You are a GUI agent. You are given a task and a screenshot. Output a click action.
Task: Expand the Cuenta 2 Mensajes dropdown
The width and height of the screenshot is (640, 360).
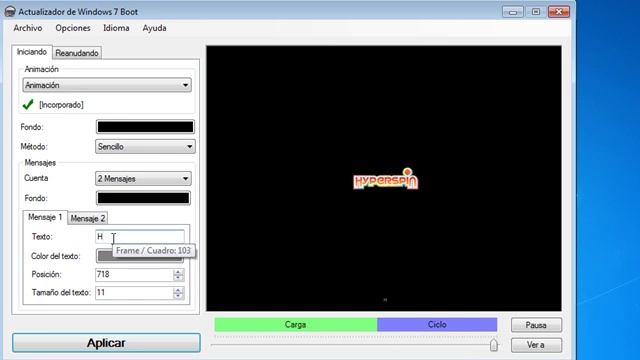point(143,178)
